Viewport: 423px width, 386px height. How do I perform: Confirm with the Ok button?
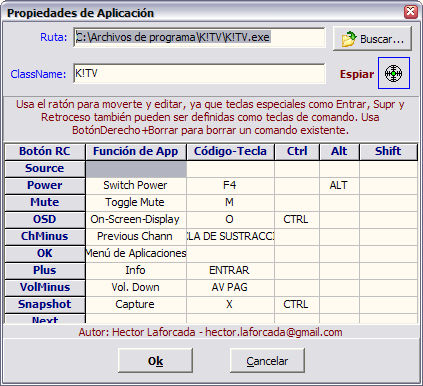click(155, 361)
